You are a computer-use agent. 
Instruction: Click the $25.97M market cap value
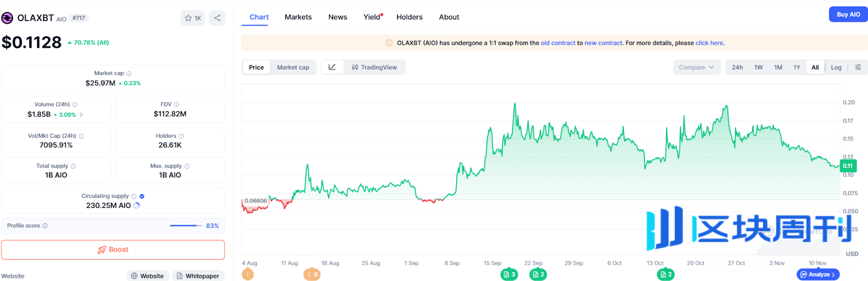(100, 83)
